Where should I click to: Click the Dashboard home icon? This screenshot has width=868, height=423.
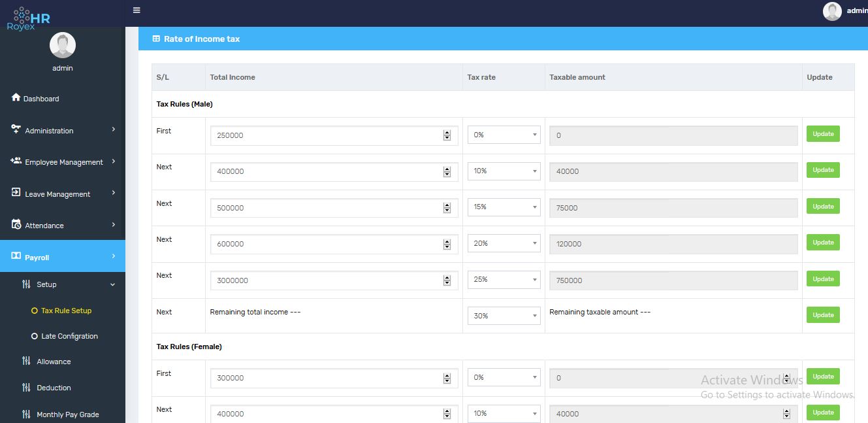[x=16, y=97]
